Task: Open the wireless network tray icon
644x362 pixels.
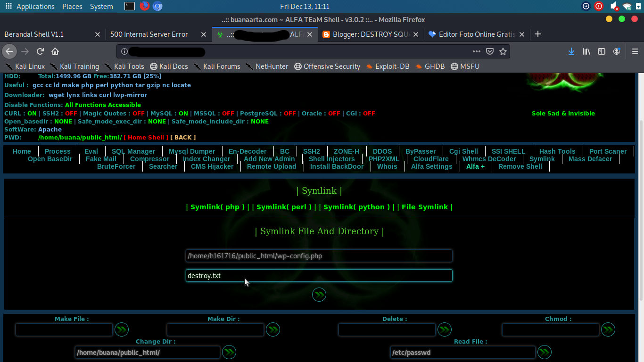Action: (x=627, y=6)
